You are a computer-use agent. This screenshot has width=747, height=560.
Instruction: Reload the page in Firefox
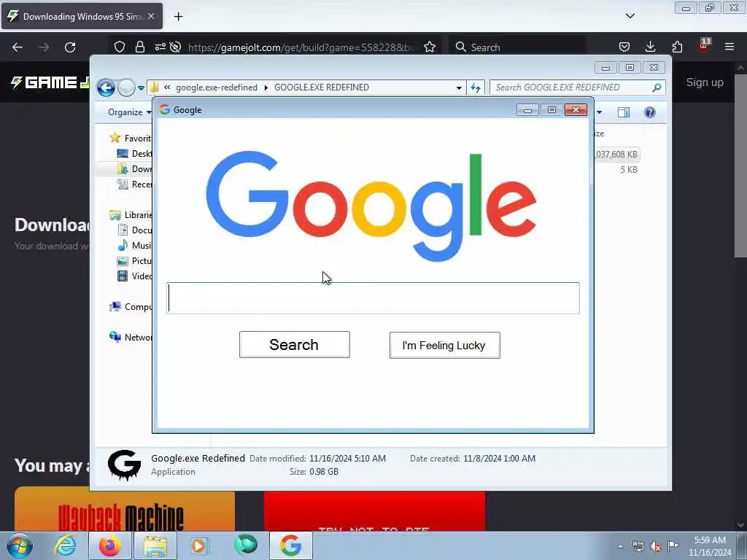[70, 47]
